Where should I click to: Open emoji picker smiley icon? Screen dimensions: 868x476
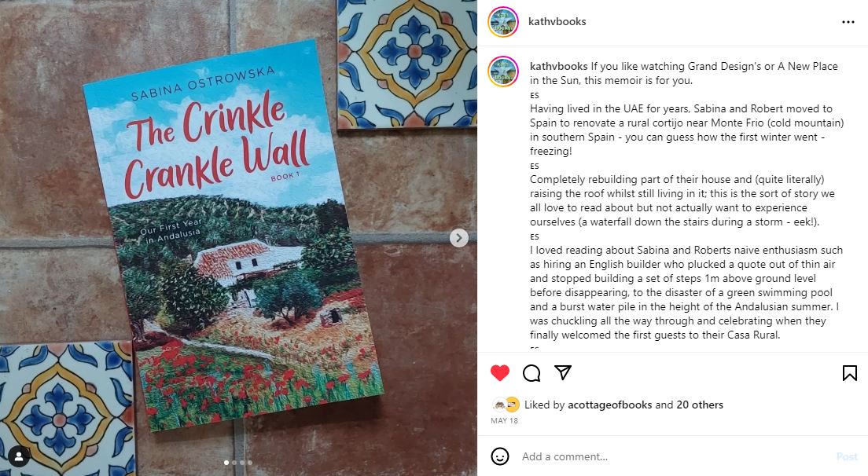pos(500,456)
